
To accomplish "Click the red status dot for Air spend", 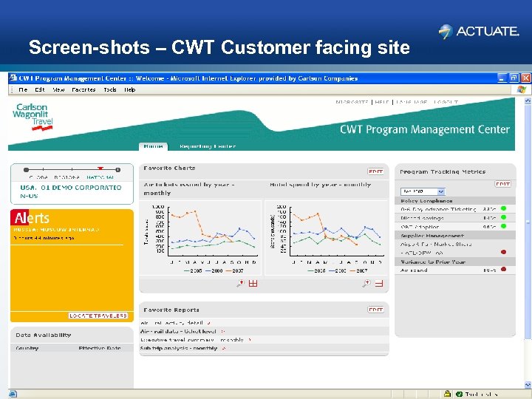I will click(x=503, y=270).
